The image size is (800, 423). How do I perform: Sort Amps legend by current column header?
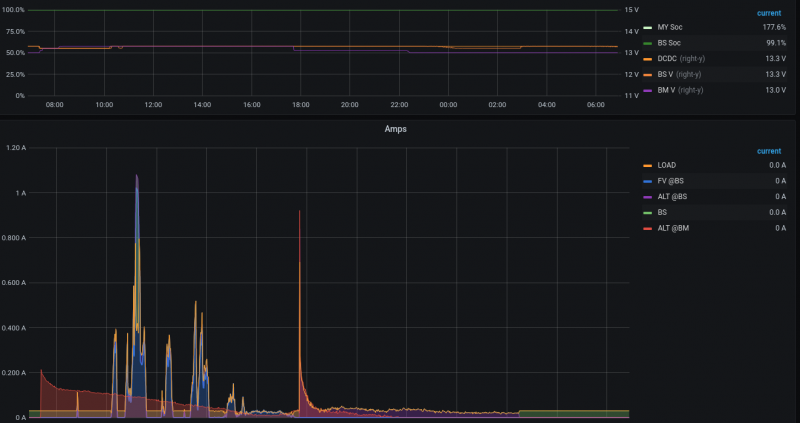pos(771,150)
